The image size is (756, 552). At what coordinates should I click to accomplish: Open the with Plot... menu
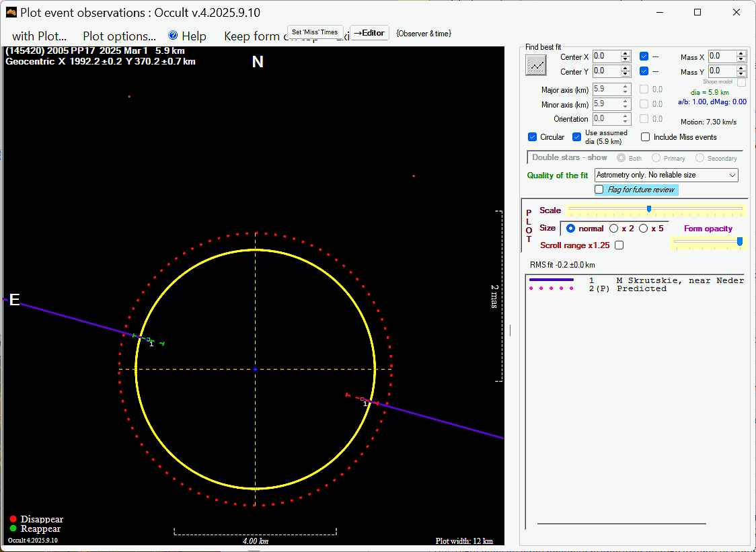[39, 36]
